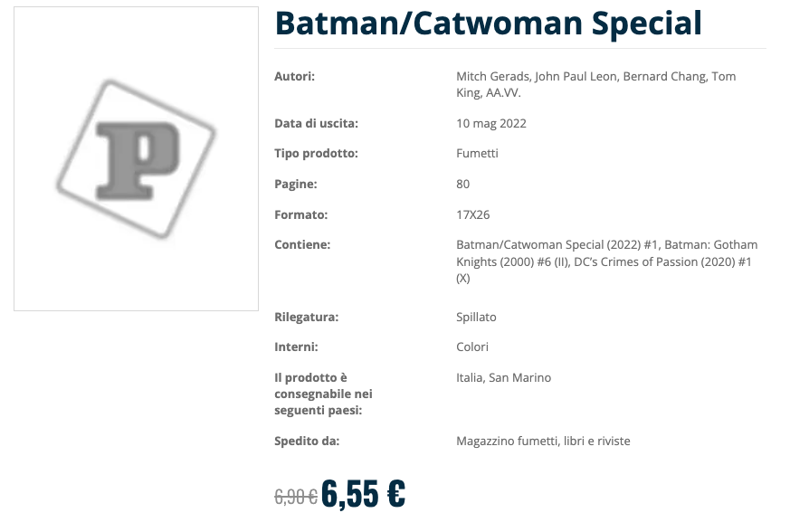Click the page count 80
Viewport: 790px width, 532px height.
(x=463, y=185)
